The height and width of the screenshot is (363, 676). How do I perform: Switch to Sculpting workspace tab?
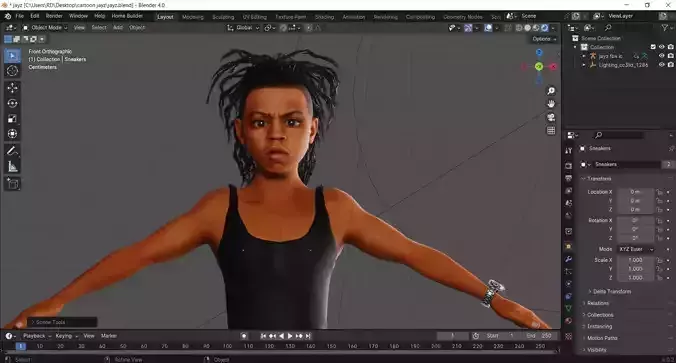tap(223, 17)
